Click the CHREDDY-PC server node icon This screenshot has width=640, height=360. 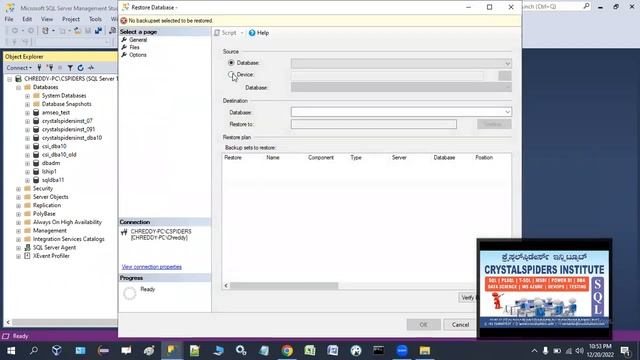coord(18,78)
